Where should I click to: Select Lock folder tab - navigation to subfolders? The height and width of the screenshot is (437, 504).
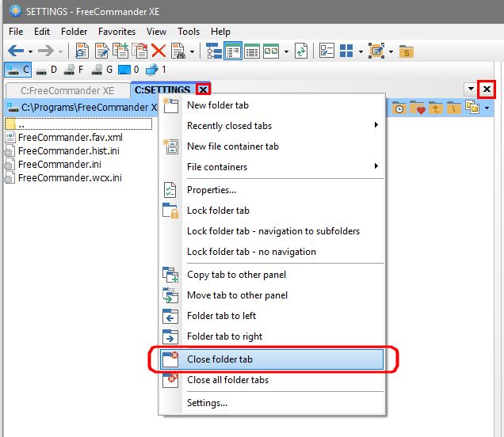point(272,231)
